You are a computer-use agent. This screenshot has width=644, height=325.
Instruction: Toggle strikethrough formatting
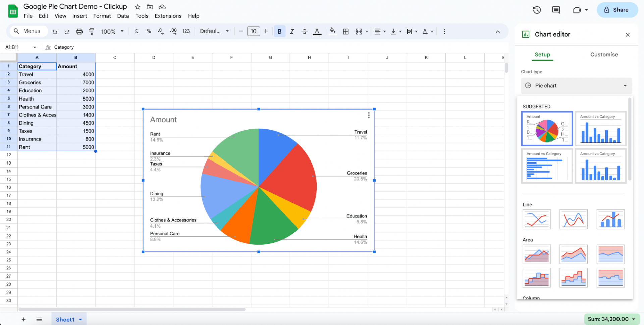tap(304, 31)
